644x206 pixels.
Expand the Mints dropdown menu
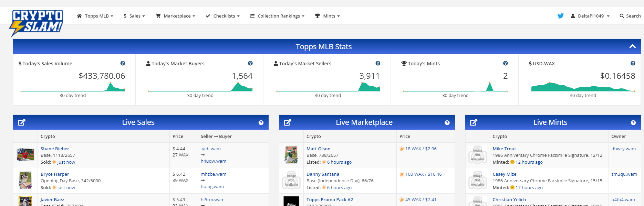coord(328,16)
